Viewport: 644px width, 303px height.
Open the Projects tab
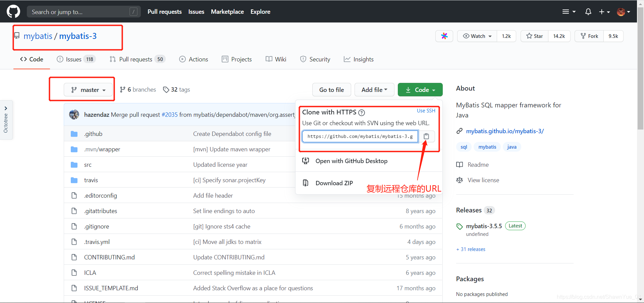coord(237,59)
